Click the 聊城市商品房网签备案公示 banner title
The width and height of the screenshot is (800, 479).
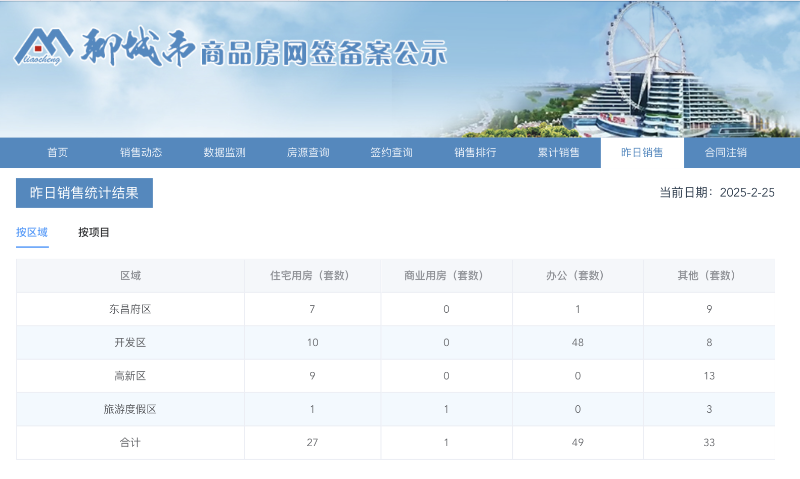[264, 48]
